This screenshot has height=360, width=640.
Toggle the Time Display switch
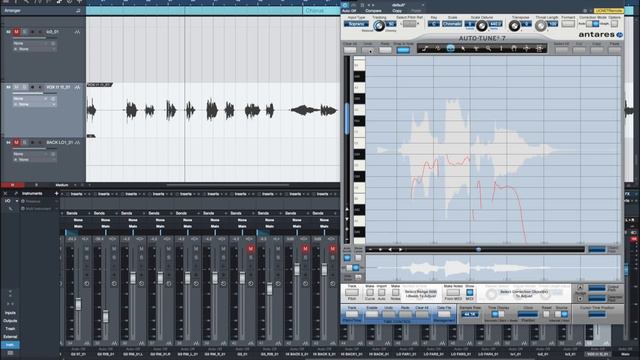point(497,314)
